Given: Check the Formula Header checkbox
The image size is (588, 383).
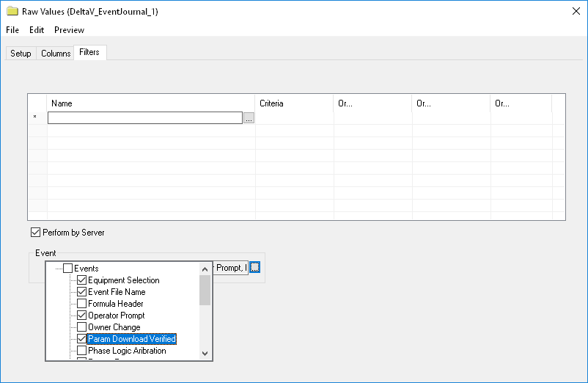Looking at the screenshot, I should coord(82,304).
